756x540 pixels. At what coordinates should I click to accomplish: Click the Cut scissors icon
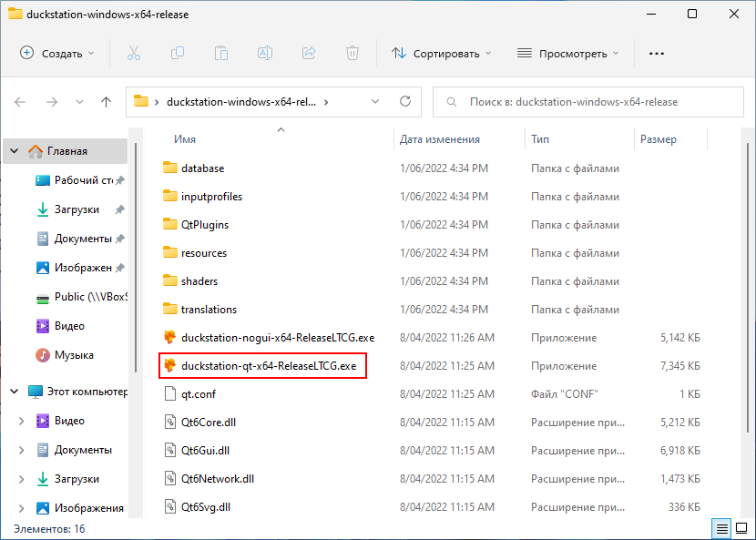[x=134, y=53]
